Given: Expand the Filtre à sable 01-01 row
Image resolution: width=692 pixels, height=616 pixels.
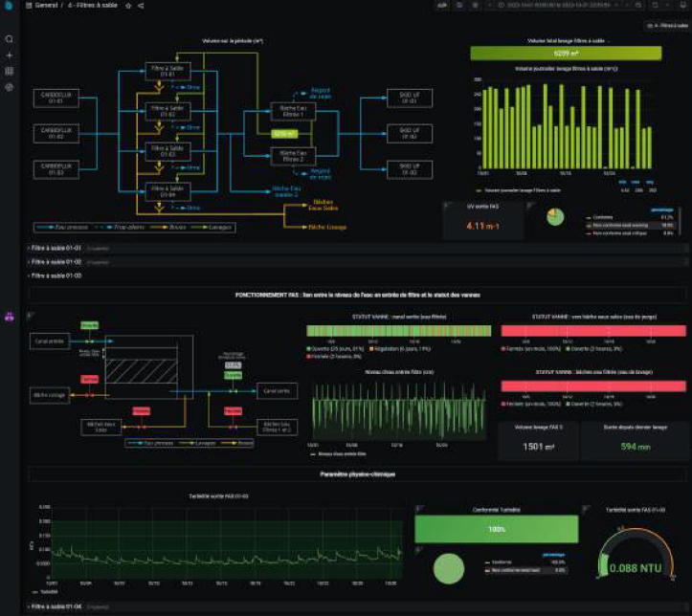Looking at the screenshot, I should pos(56,248).
